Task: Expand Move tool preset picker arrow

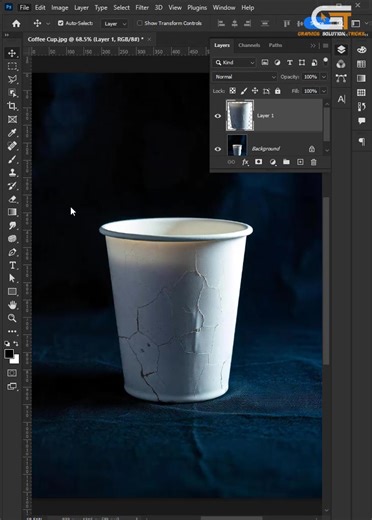Action: (48, 23)
